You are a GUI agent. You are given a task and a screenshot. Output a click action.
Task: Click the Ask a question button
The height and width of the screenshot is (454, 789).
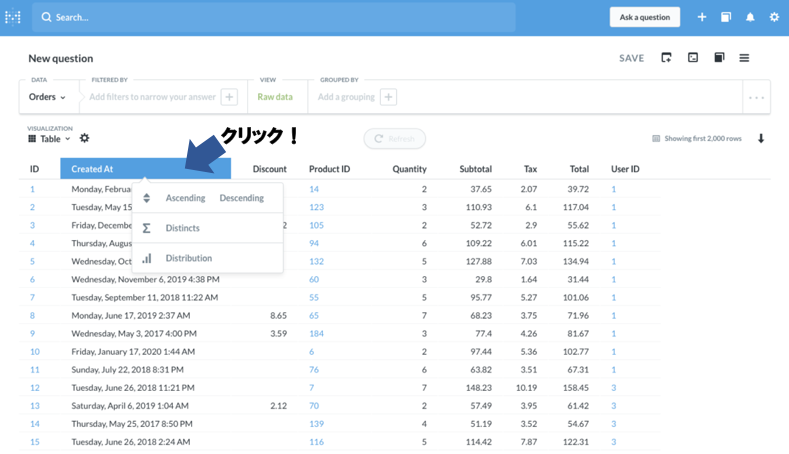645,17
